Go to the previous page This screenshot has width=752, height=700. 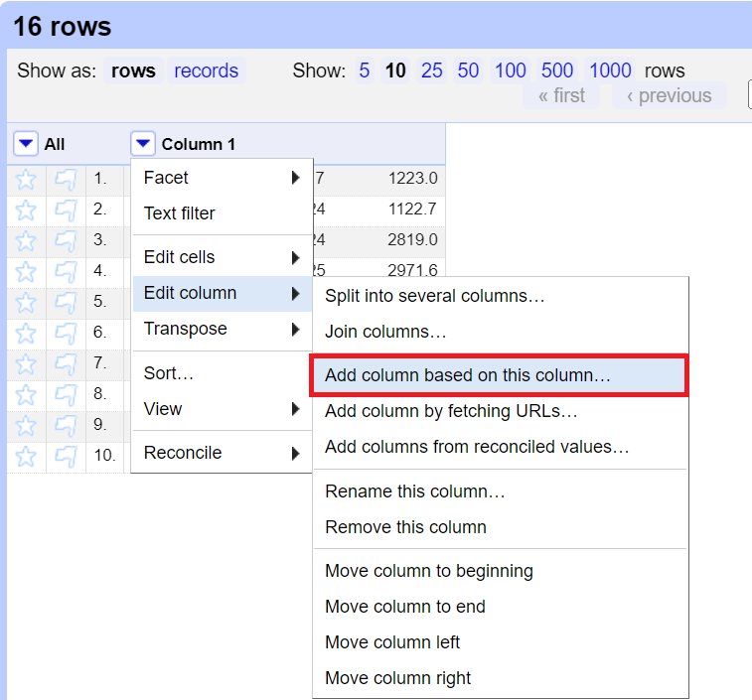[x=670, y=96]
